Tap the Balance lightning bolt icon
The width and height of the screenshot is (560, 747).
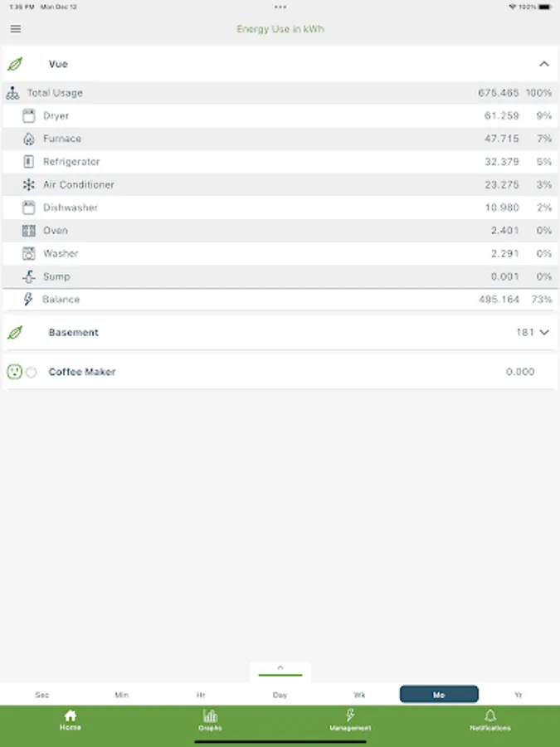click(28, 300)
